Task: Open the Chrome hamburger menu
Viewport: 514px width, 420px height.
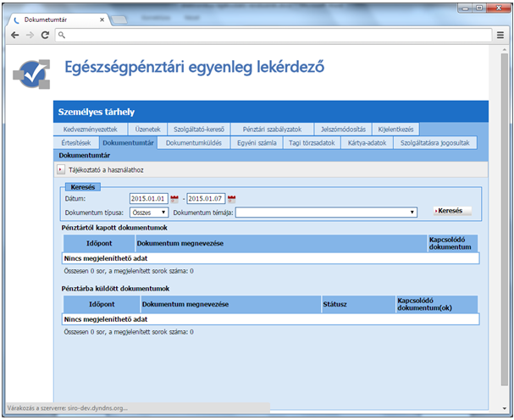Action: [x=500, y=35]
